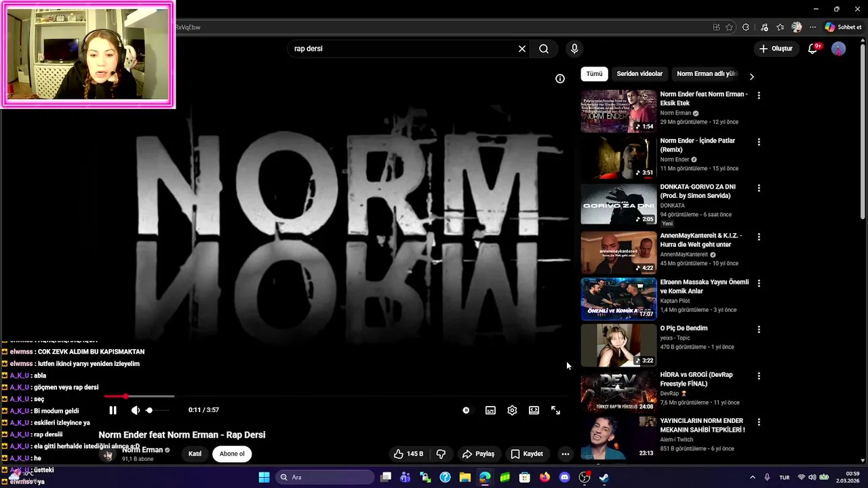This screenshot has height=488, width=868.
Task: Open Hurra die Welt geht unter video
Action: [701, 240]
